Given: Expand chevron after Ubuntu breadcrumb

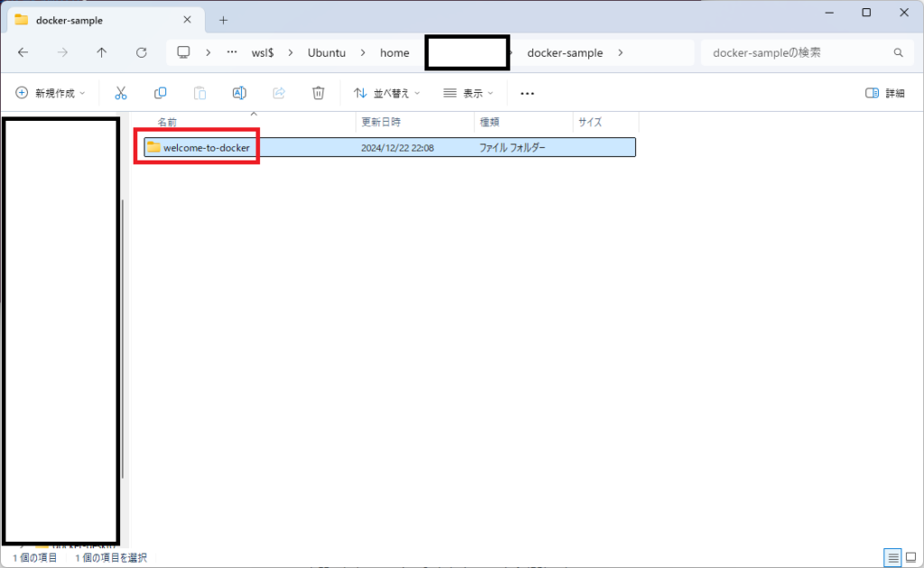Looking at the screenshot, I should (363, 52).
